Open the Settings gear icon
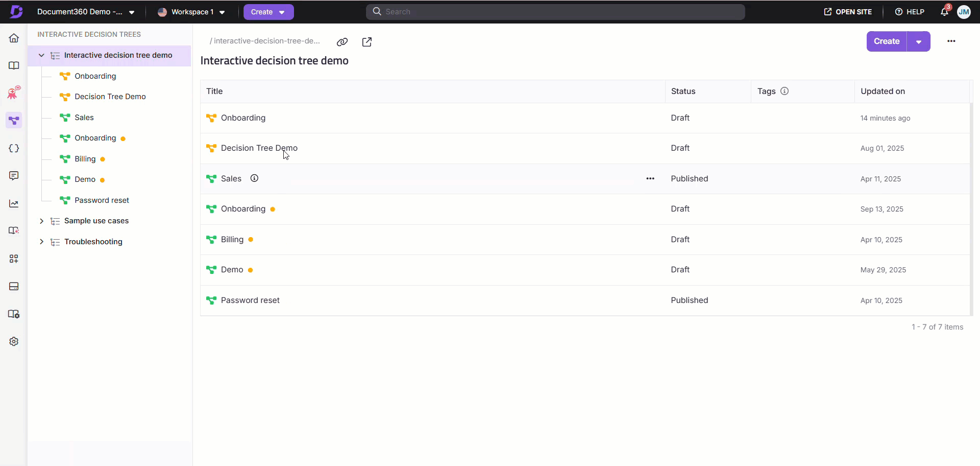The image size is (980, 466). pyautogui.click(x=14, y=341)
